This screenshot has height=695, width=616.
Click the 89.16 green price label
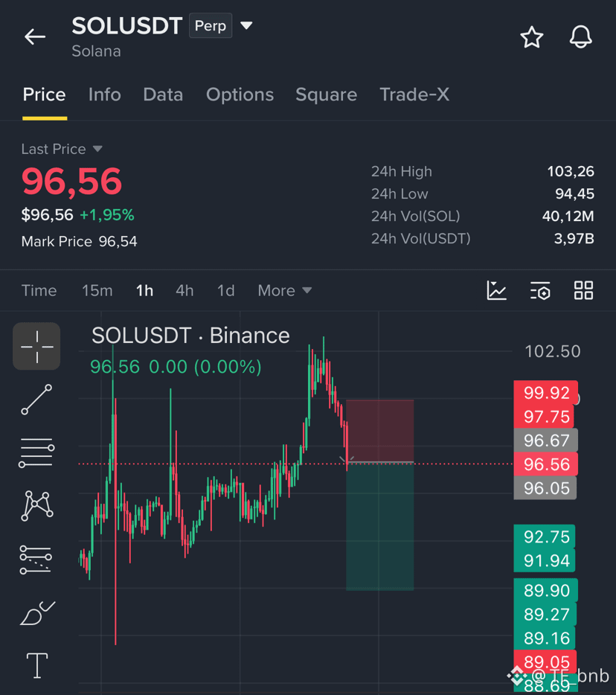pyautogui.click(x=545, y=638)
